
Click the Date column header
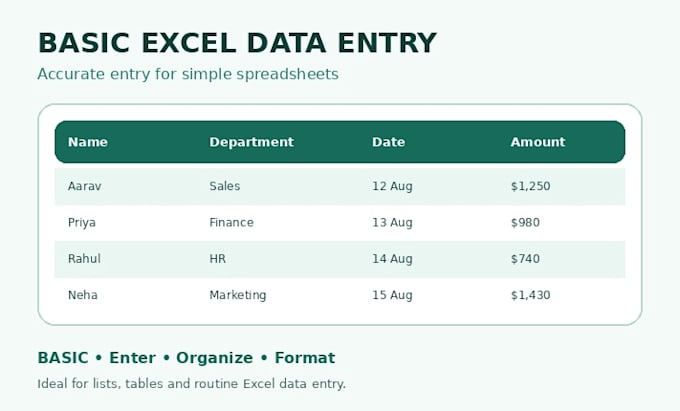[388, 142]
